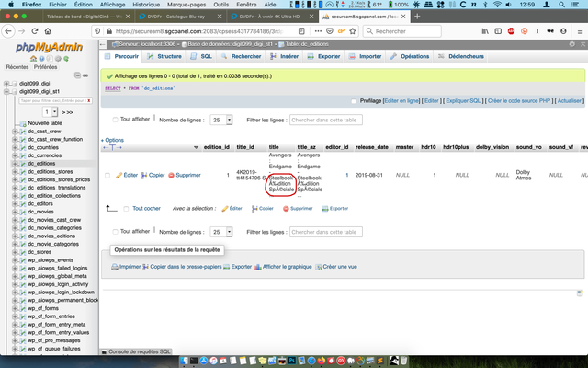Image resolution: width=588 pixels, height=368 pixels.
Task: Open a new browser tab with plus button
Action: point(417,17)
